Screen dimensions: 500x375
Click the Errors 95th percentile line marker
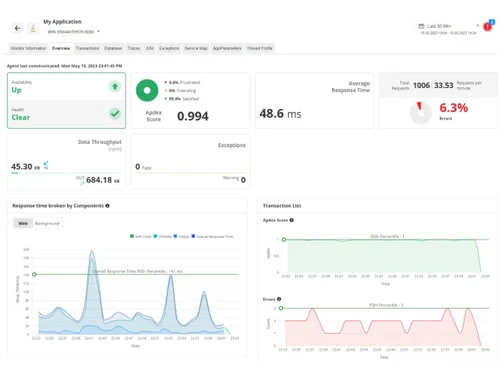pyautogui.click(x=281, y=308)
